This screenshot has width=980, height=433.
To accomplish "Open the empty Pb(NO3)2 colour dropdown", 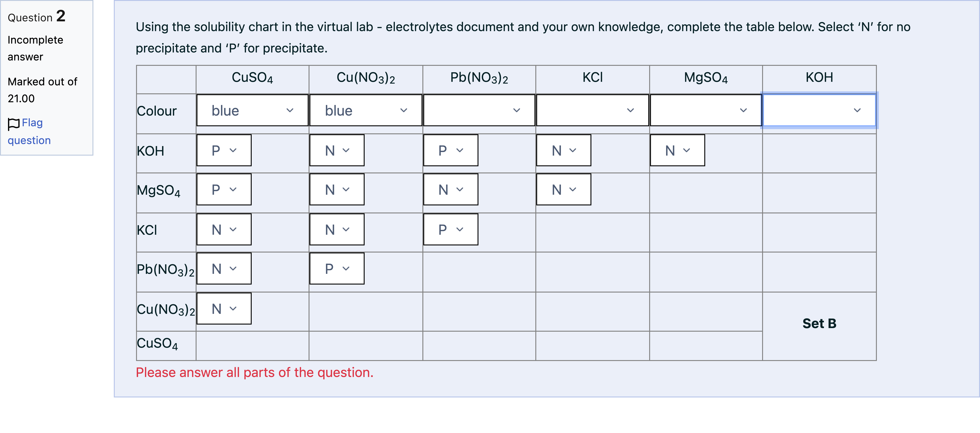I will [479, 110].
